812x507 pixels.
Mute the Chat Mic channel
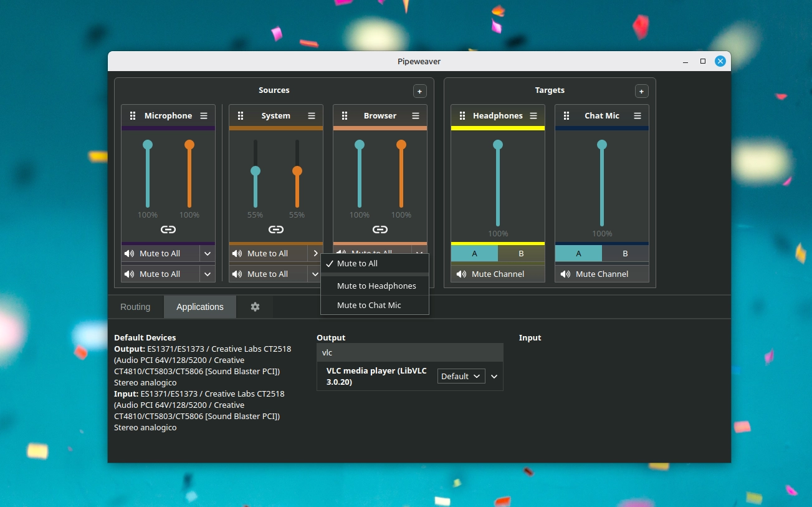click(602, 274)
